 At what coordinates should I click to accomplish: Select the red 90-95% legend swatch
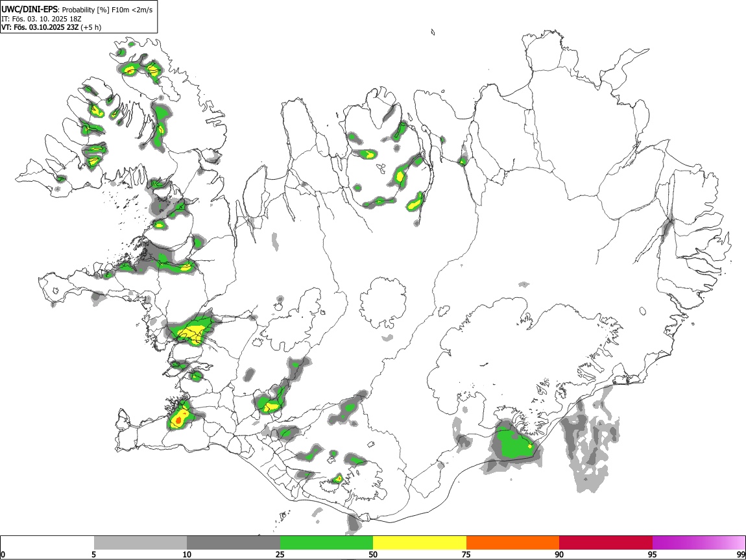pos(606,543)
